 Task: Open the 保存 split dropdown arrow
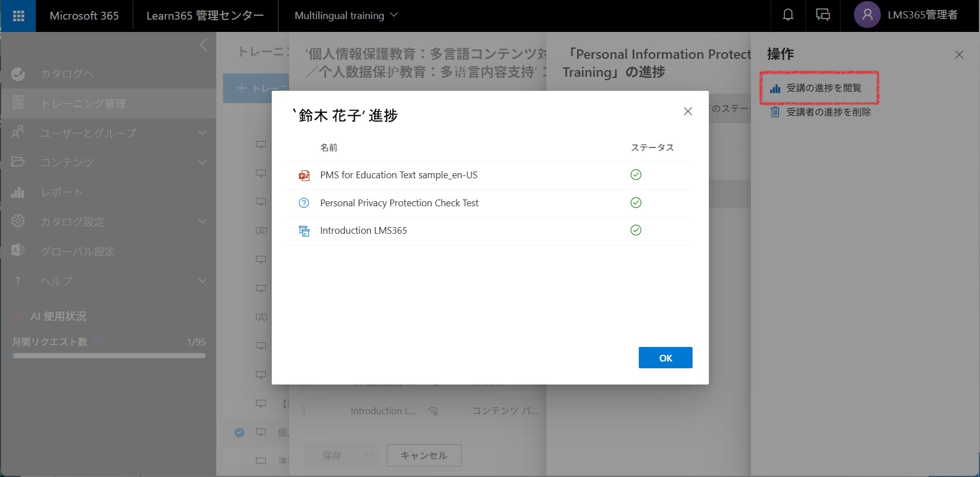coord(369,456)
